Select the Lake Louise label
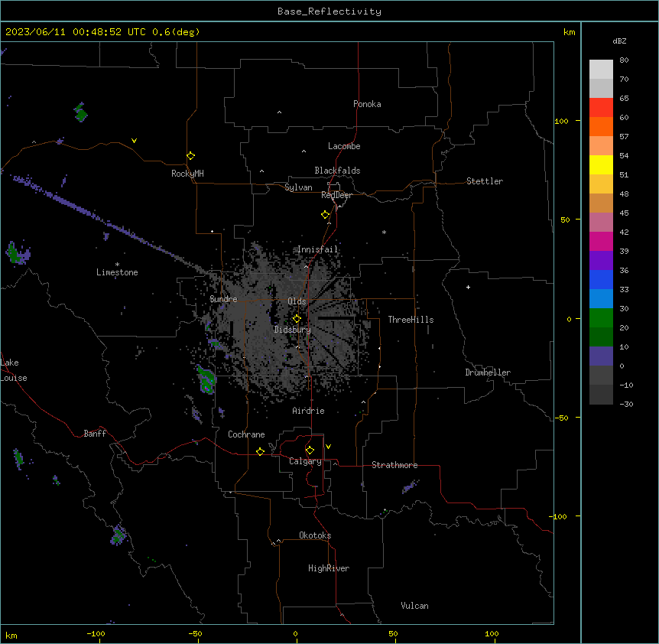This screenshot has width=659, height=644. click(14, 370)
